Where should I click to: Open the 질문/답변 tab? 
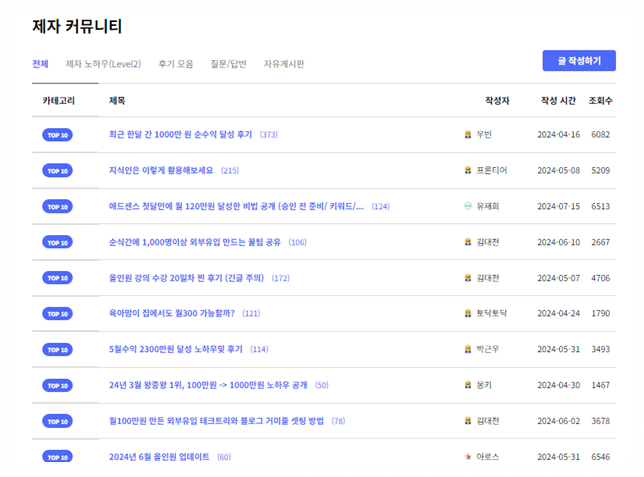click(x=228, y=64)
